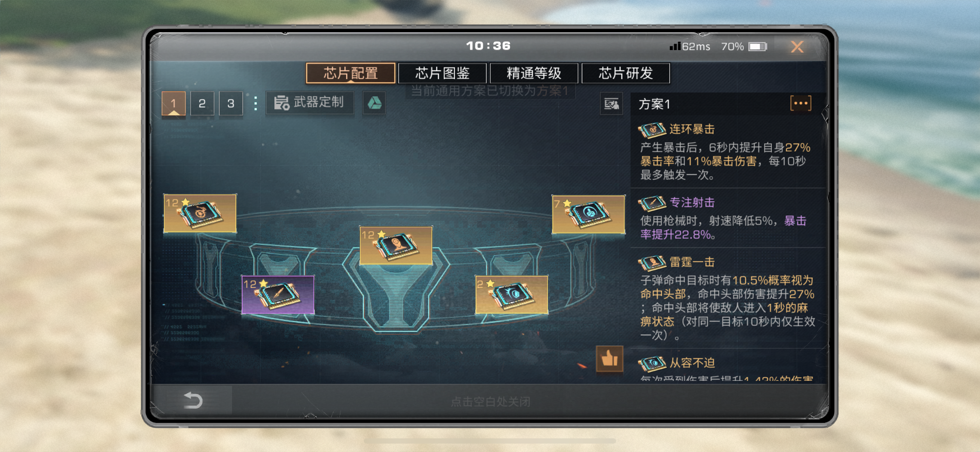
Task: Expand vertical dots menu beside scheme numbers
Action: (255, 103)
